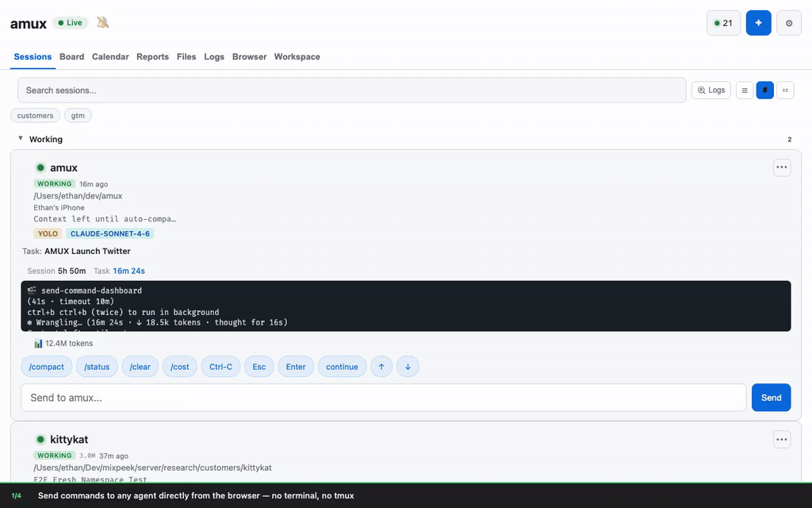812x508 pixels.
Task: Open the kittykat session three-dot menu
Action: [781, 439]
